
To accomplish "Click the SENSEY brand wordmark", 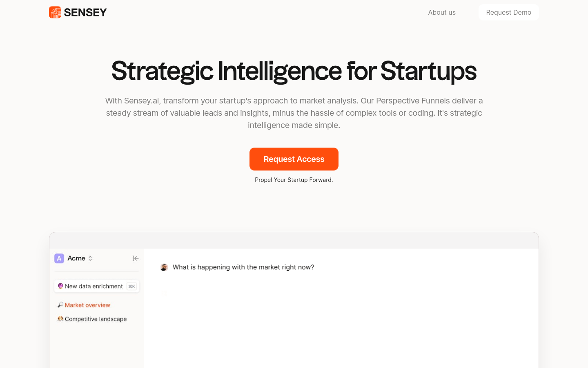I will (x=85, y=12).
